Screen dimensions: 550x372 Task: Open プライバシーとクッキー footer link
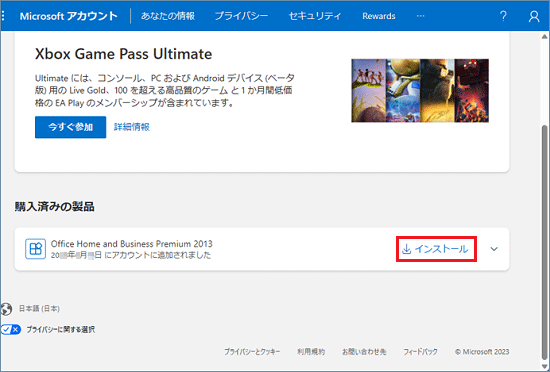coord(252,352)
